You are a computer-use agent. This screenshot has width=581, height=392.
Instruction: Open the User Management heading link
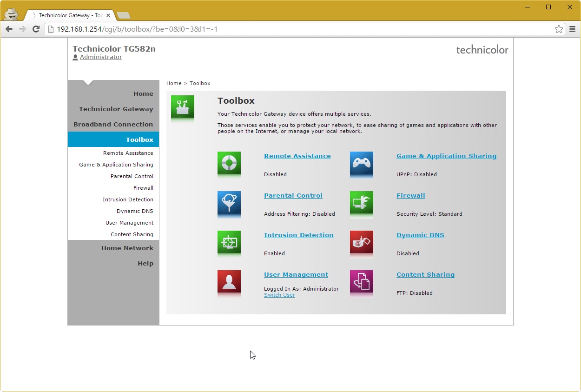(296, 275)
